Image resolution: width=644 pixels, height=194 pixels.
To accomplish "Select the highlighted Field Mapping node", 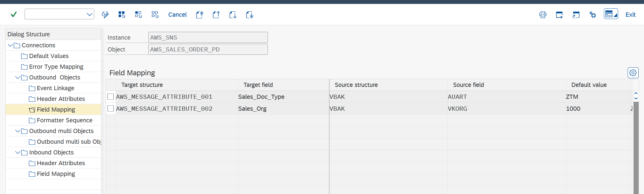I will pyautogui.click(x=56, y=109).
